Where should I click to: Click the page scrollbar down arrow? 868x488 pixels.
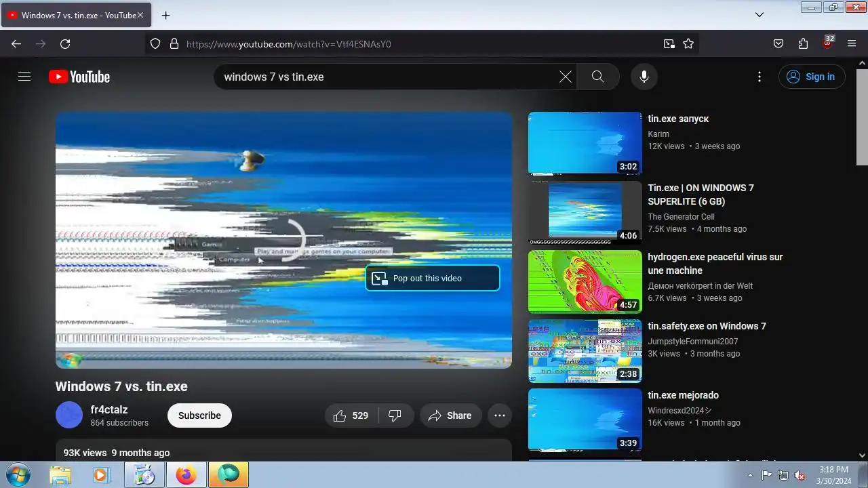point(862,455)
